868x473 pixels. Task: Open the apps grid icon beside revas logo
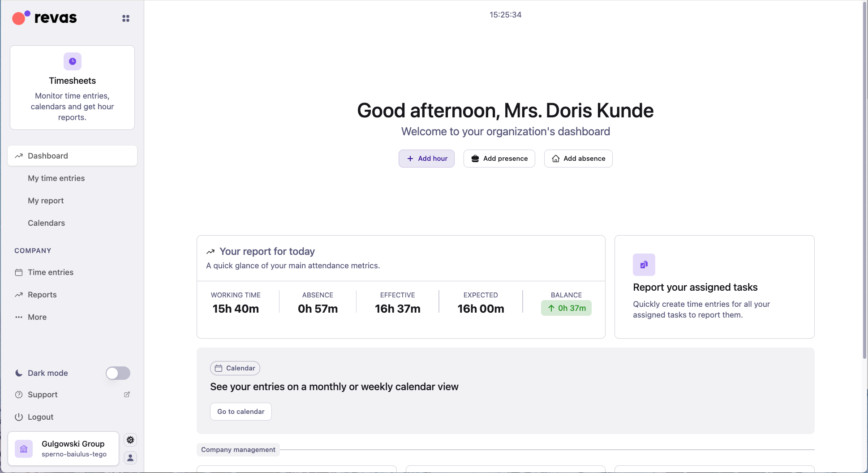(x=125, y=18)
